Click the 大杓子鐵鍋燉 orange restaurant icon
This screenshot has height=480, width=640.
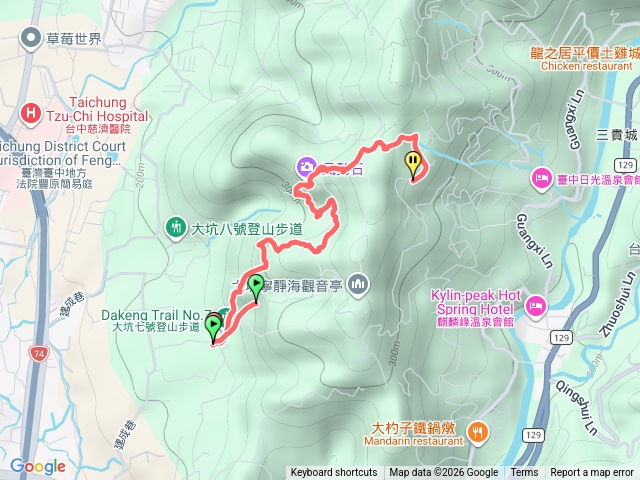click(x=478, y=433)
